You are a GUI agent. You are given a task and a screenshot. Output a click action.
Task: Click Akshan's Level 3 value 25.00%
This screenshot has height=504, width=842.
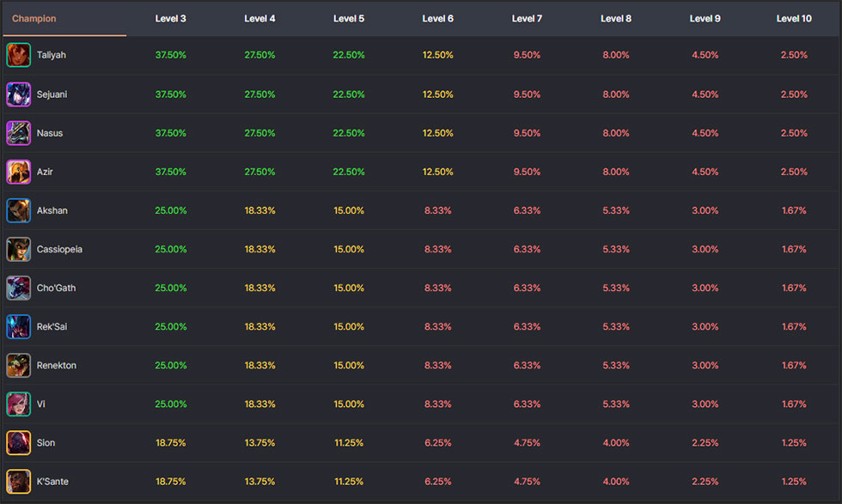(x=171, y=210)
